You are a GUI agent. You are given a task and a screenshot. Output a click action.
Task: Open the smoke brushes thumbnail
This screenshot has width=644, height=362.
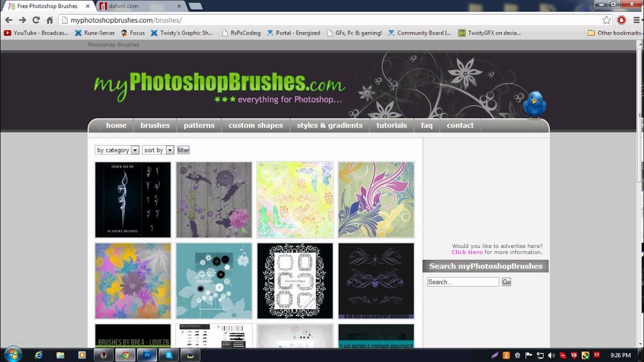tap(133, 200)
